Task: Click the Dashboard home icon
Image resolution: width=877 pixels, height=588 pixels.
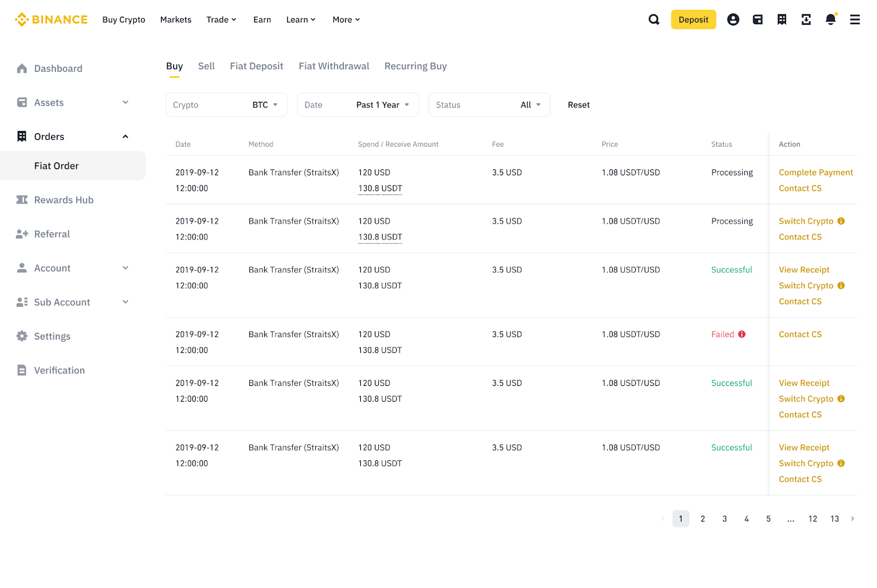Action: pyautogui.click(x=22, y=68)
